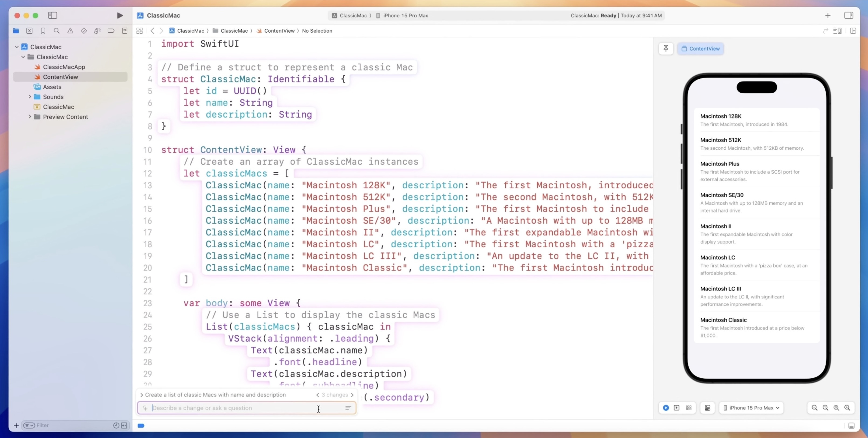Select Macintosh SE/30 row in preview
This screenshot has height=438, width=868.
click(x=757, y=203)
